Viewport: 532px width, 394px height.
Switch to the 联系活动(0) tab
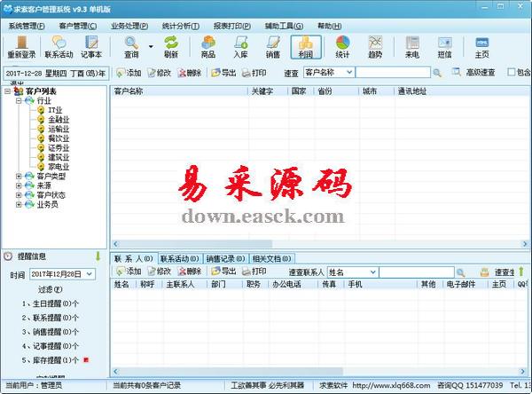(x=180, y=259)
